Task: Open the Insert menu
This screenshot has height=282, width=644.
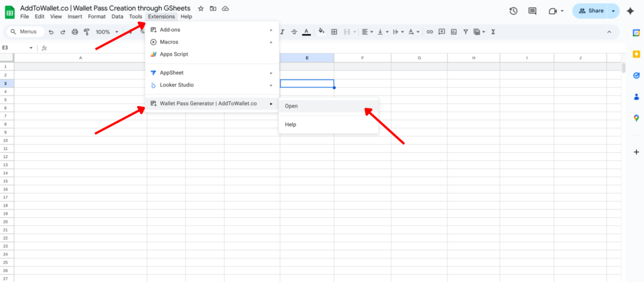Action: pyautogui.click(x=75, y=17)
